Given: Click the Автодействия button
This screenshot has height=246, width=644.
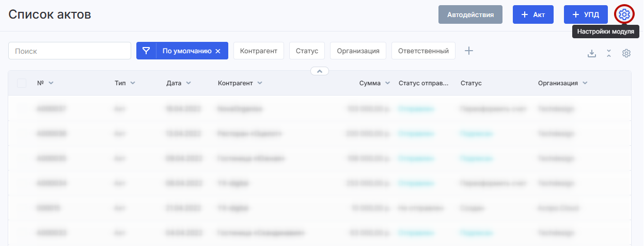Looking at the screenshot, I should [470, 14].
